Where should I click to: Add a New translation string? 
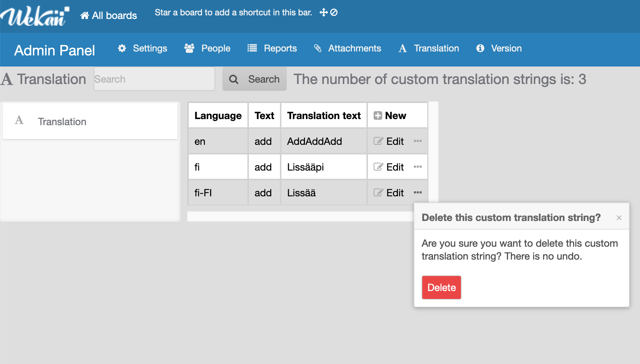390,115
